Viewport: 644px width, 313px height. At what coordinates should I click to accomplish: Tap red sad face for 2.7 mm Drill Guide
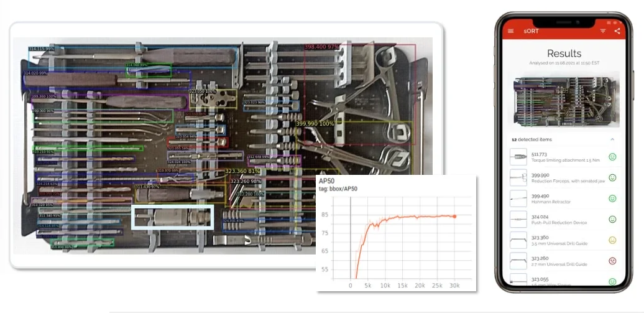click(612, 261)
